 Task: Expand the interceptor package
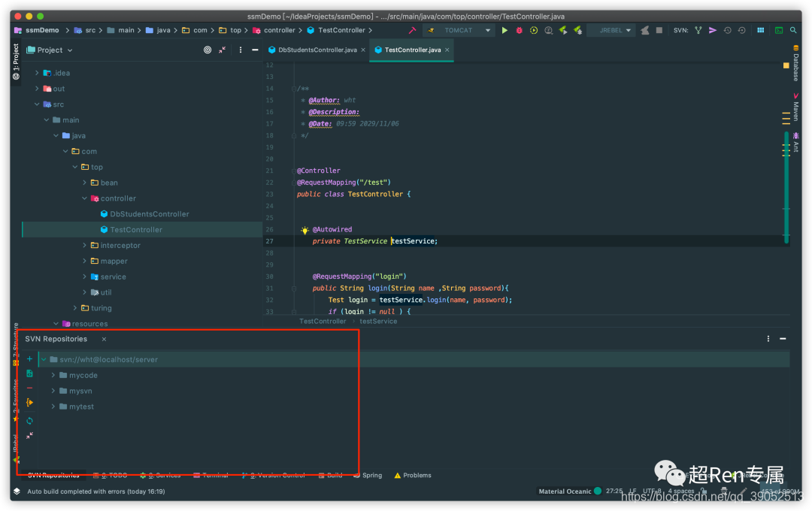84,246
